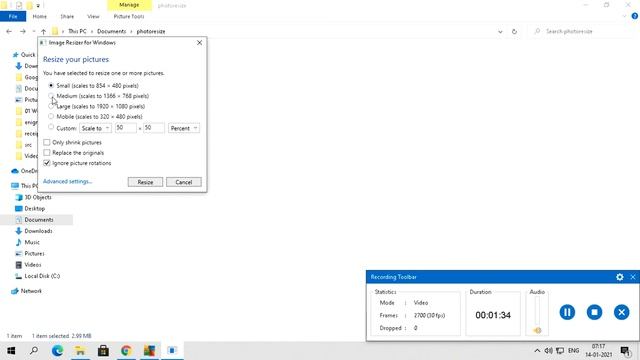640x360 pixels.
Task: Click the custom height input field
Action: pyautogui.click(x=154, y=128)
